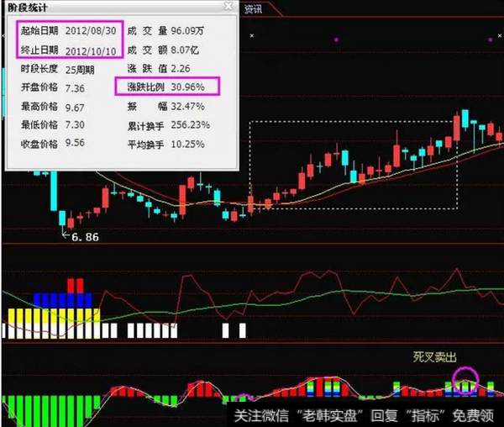Click the 死叉卖出 annotation label
This screenshot has height=427, width=504.
click(434, 357)
